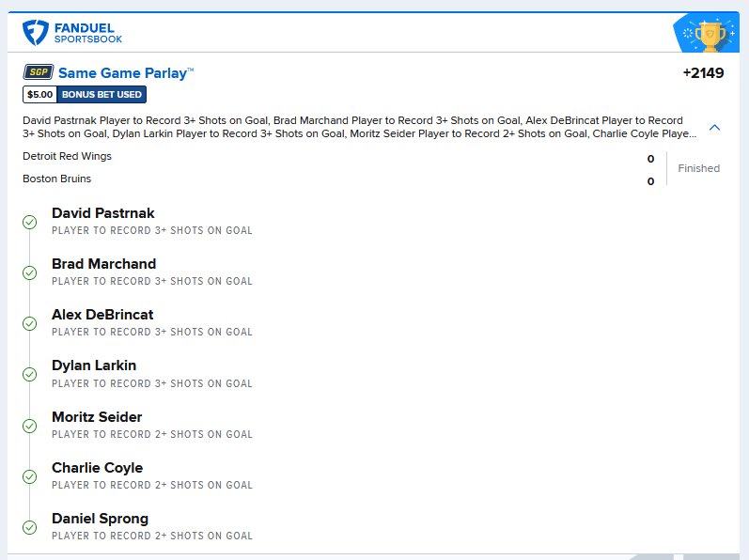Collapse the bet details chevron
749x560 pixels.
(x=714, y=128)
